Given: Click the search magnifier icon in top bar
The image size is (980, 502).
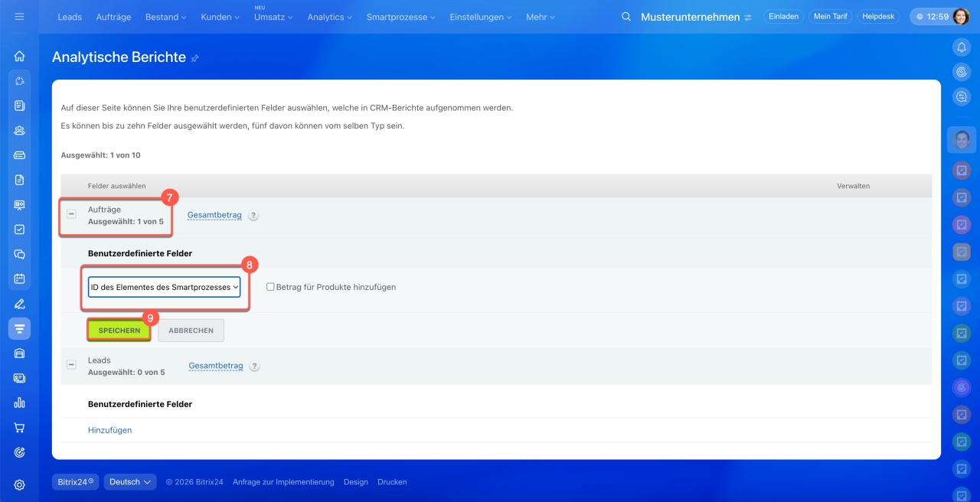Looking at the screenshot, I should click(x=626, y=17).
